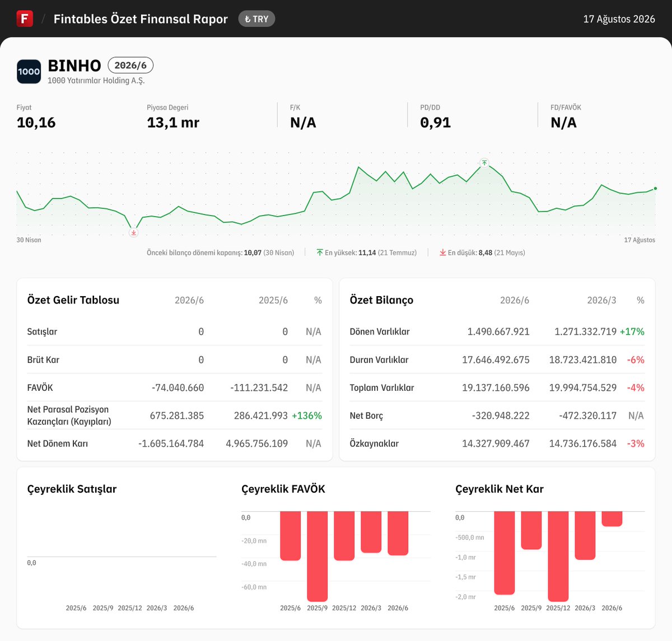
Task: Click the F/K value N/A
Action: coord(303,123)
